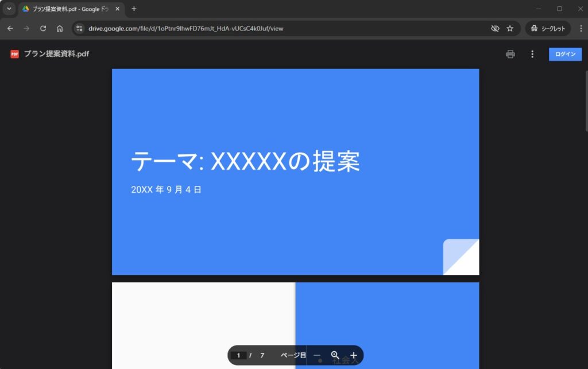The image size is (588, 369).
Task: Toggle the third-party cookie blocked eye icon
Action: (x=495, y=29)
